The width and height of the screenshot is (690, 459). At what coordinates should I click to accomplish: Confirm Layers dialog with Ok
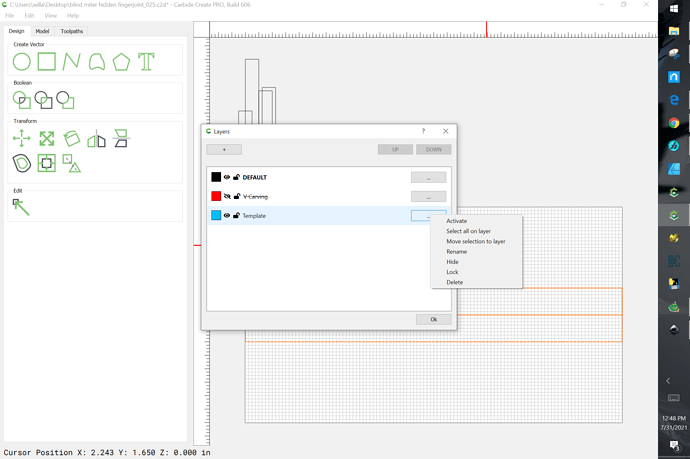click(434, 319)
